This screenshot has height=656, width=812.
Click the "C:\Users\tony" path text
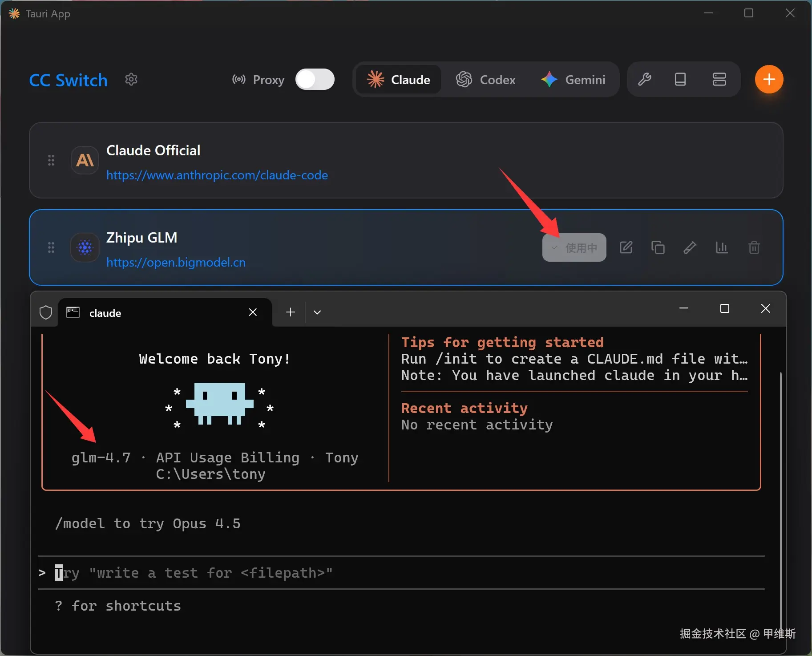click(211, 474)
